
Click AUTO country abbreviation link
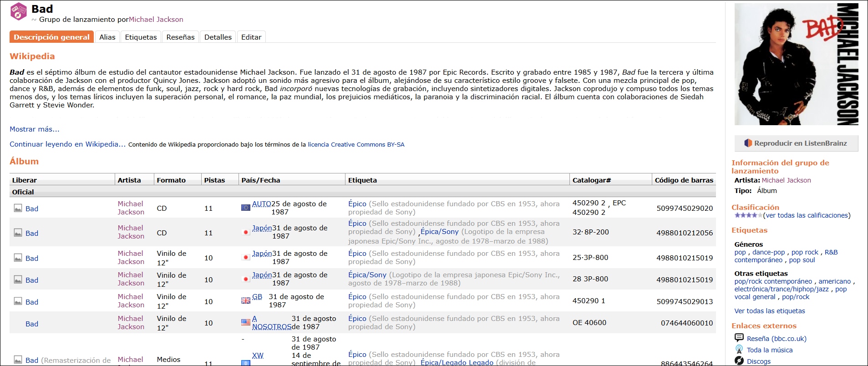[262, 204]
